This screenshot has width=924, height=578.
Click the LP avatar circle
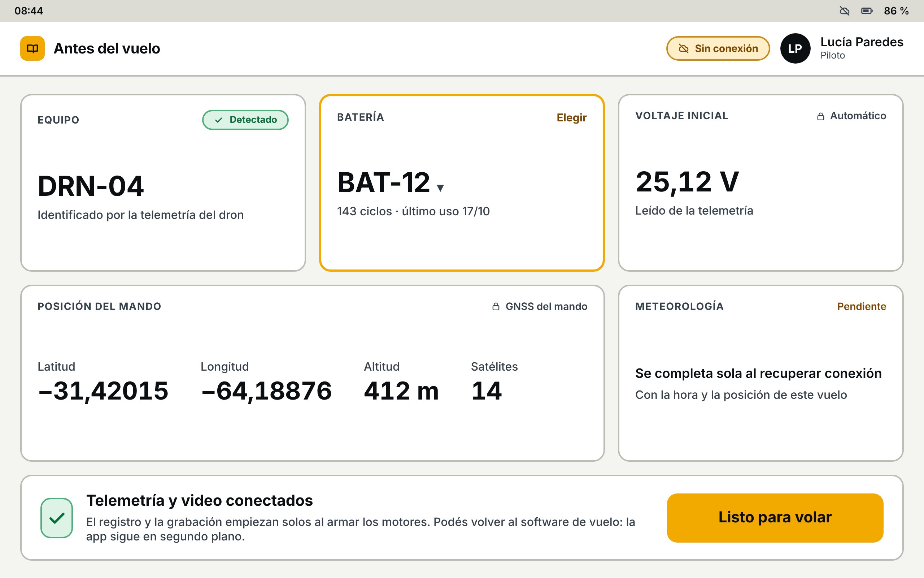[x=795, y=48]
